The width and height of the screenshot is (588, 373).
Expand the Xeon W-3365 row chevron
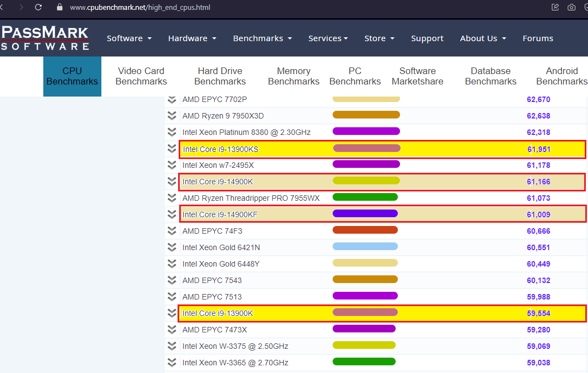(172, 363)
